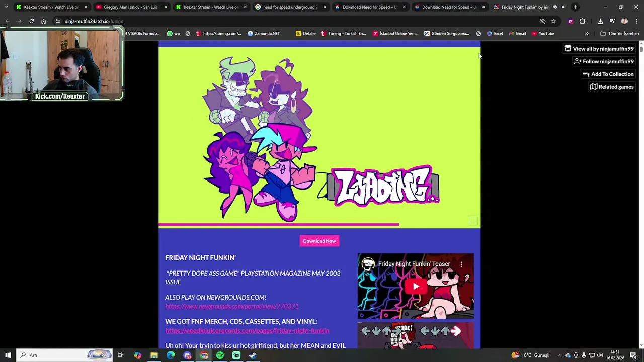Play the Friday Night Funkin' Teaser video
644x362 pixels.
pos(416,287)
